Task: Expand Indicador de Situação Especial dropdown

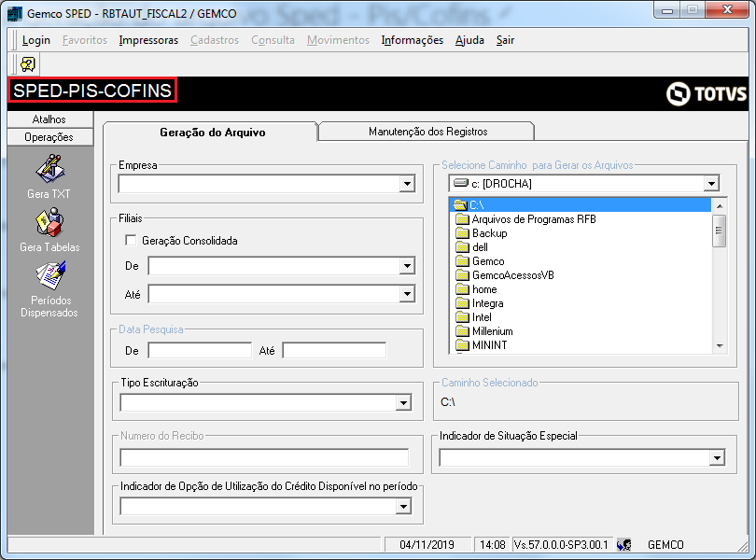Action: [717, 457]
